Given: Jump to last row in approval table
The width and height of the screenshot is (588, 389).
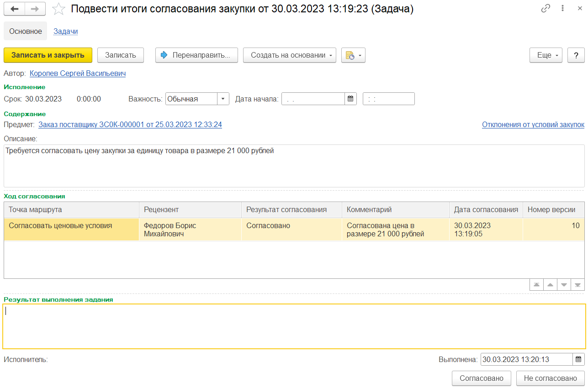Looking at the screenshot, I should 577,285.
